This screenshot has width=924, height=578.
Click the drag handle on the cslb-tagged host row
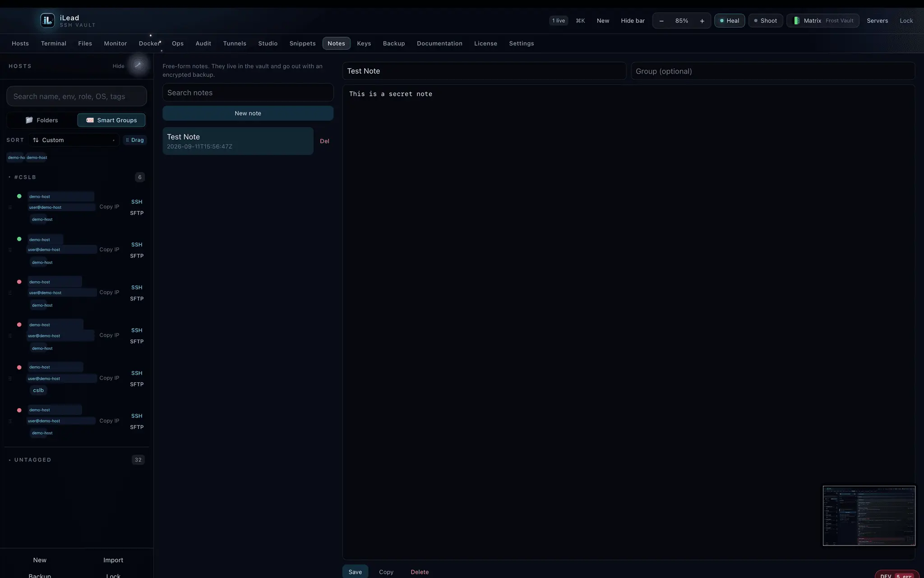pyautogui.click(x=10, y=378)
